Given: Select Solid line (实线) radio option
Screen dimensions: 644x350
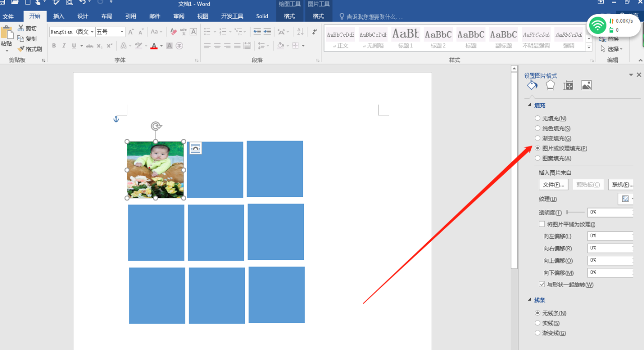Looking at the screenshot, I should pyautogui.click(x=537, y=323).
